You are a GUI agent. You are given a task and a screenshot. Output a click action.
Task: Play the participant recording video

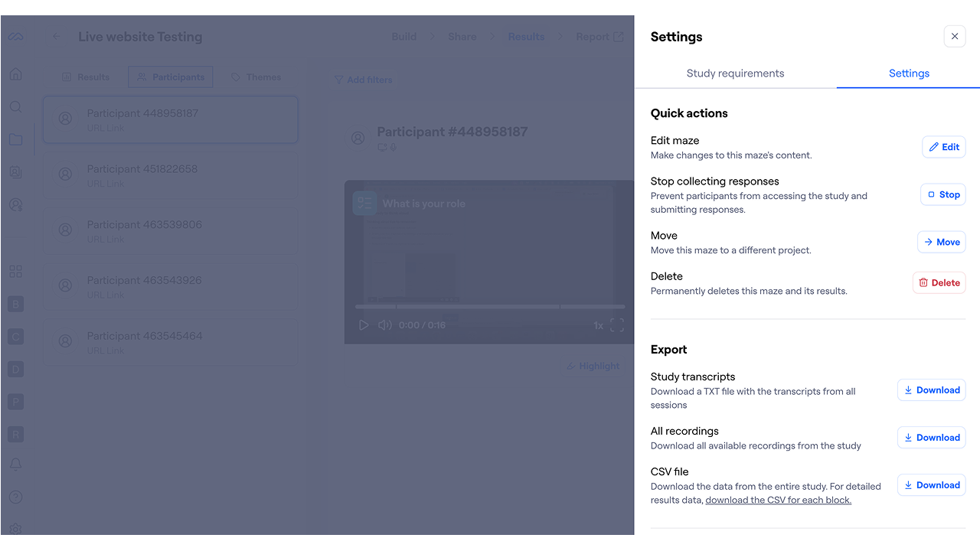tap(364, 325)
